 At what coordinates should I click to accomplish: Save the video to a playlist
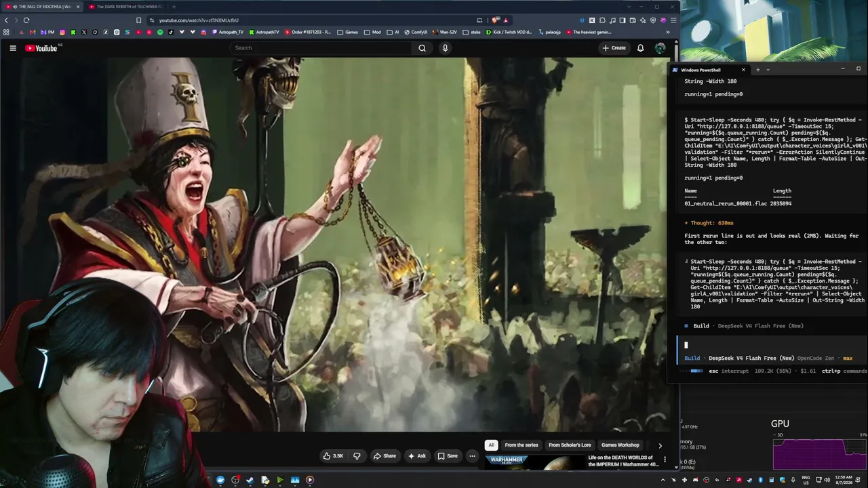[x=448, y=456]
